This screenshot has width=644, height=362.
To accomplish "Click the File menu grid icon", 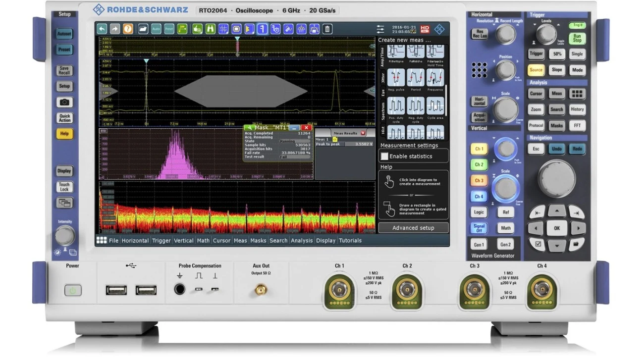I will point(102,240).
